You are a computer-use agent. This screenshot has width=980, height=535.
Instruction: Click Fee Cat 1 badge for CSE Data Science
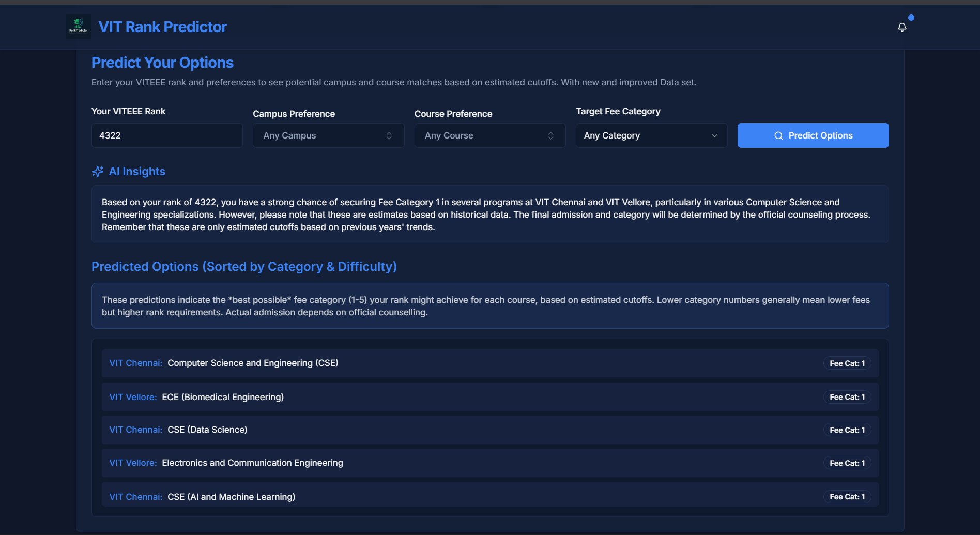click(847, 430)
